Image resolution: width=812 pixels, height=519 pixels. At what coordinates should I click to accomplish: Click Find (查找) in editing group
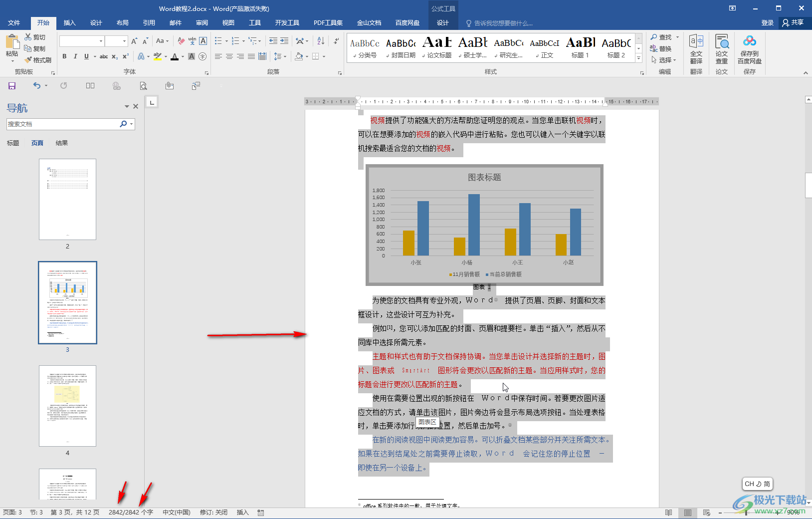pyautogui.click(x=661, y=37)
